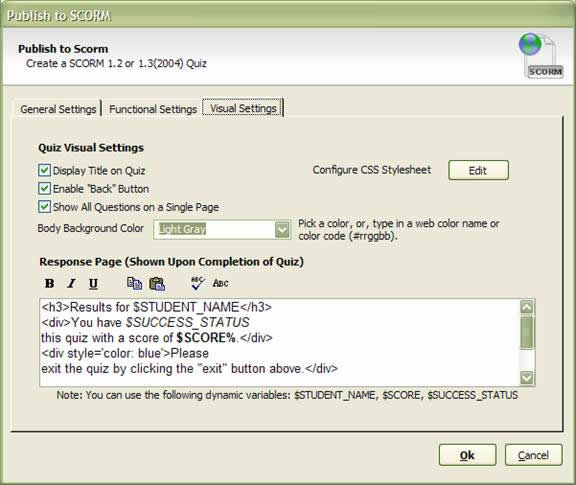The width and height of the screenshot is (576, 485).
Task: Toggle Bold formatting in the response editor
Action: (49, 283)
